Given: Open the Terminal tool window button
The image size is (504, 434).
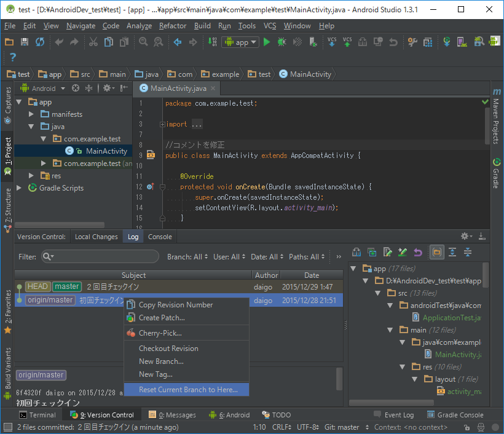Looking at the screenshot, I should pos(37,415).
